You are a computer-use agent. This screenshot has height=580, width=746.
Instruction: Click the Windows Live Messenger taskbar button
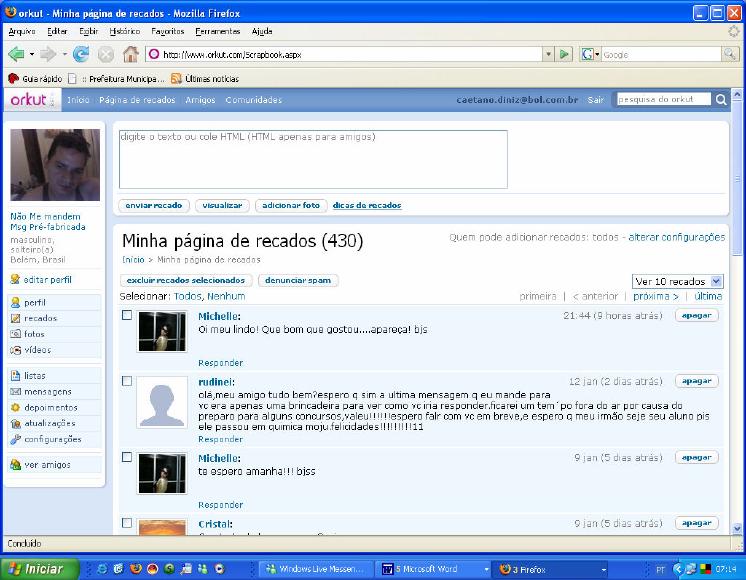pos(315,569)
